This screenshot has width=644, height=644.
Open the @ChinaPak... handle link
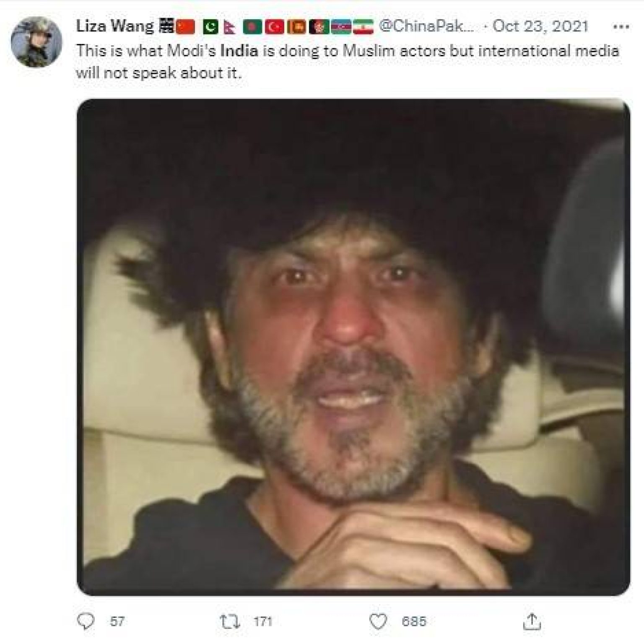click(427, 26)
